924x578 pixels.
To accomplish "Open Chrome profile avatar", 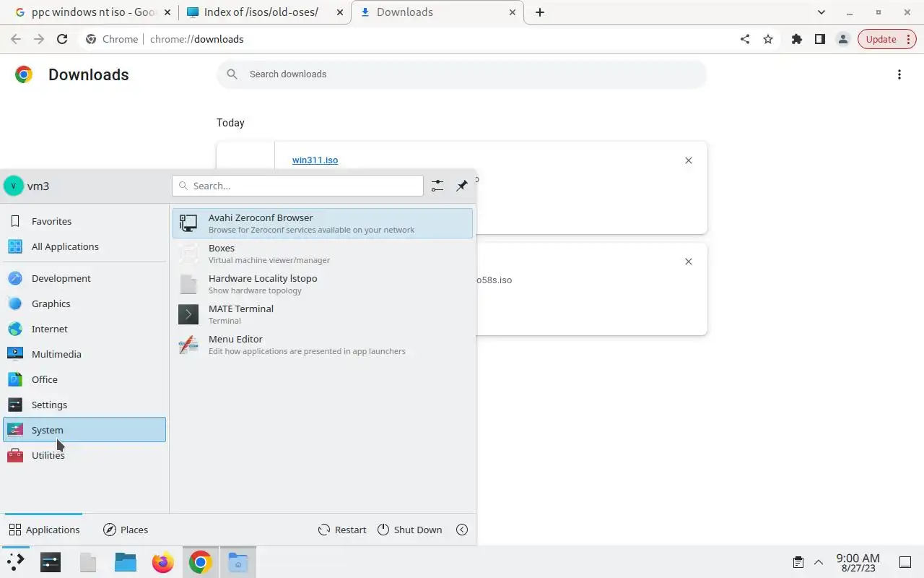I will tap(843, 39).
